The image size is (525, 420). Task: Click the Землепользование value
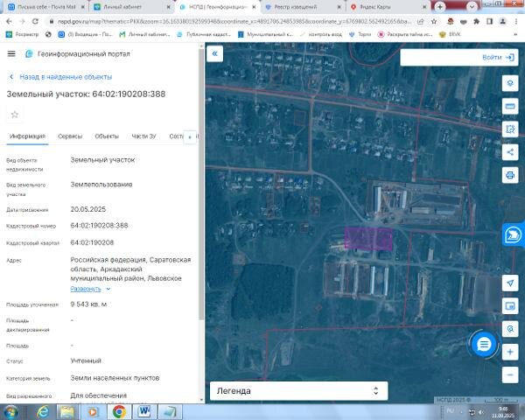(x=101, y=185)
